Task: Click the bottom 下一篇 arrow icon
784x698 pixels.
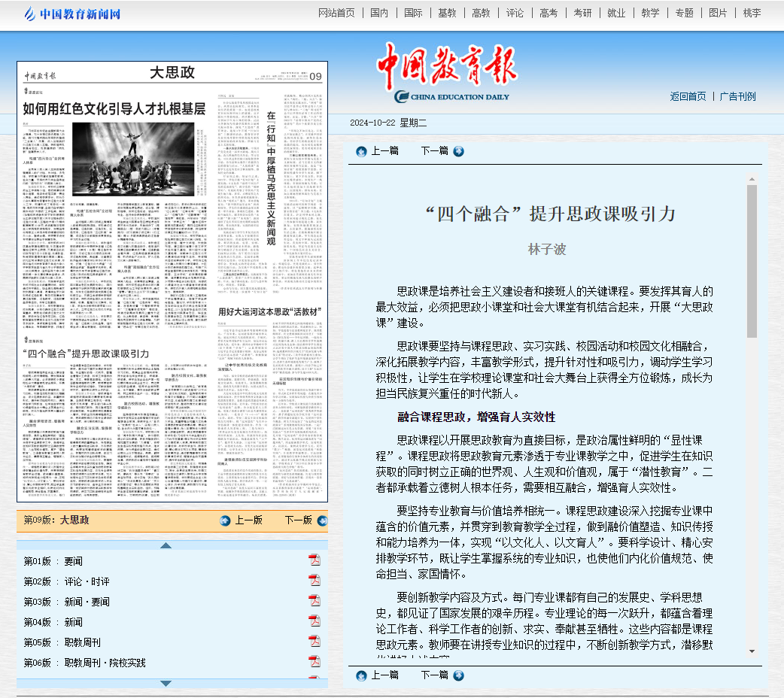Action: click(458, 676)
